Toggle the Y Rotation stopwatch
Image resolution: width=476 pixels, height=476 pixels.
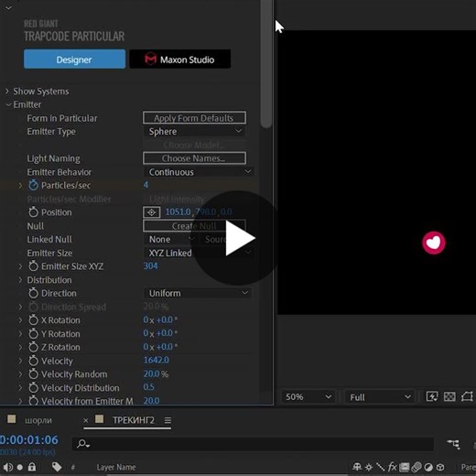33,333
